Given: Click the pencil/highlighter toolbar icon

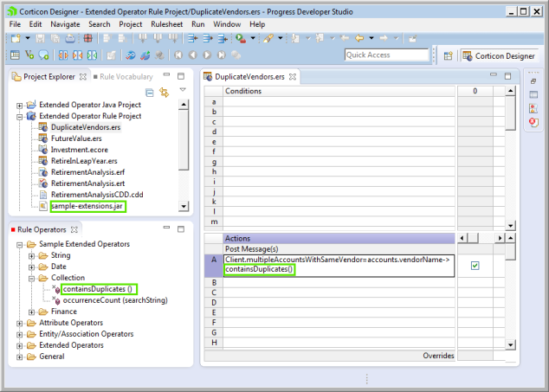Looking at the screenshot, I should point(268,38).
